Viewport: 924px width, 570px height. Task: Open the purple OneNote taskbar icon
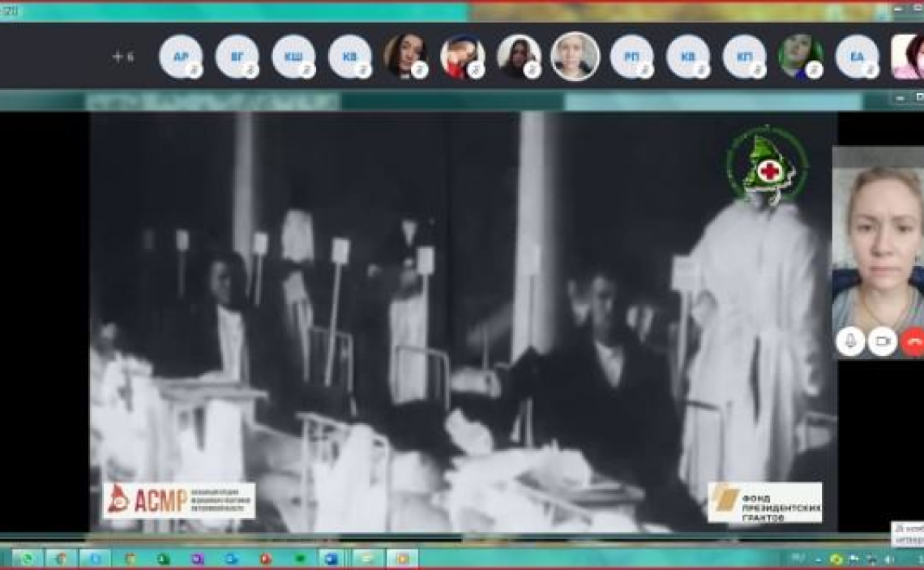[197, 559]
